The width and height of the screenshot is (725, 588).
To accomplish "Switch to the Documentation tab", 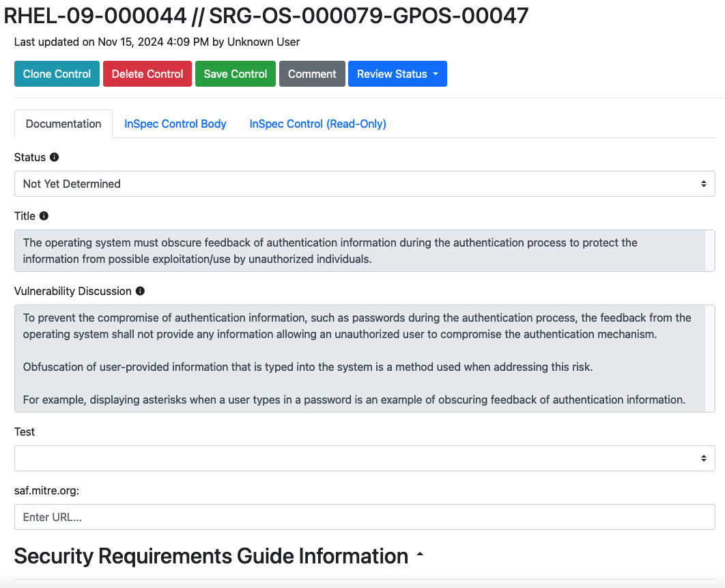I will (63, 124).
